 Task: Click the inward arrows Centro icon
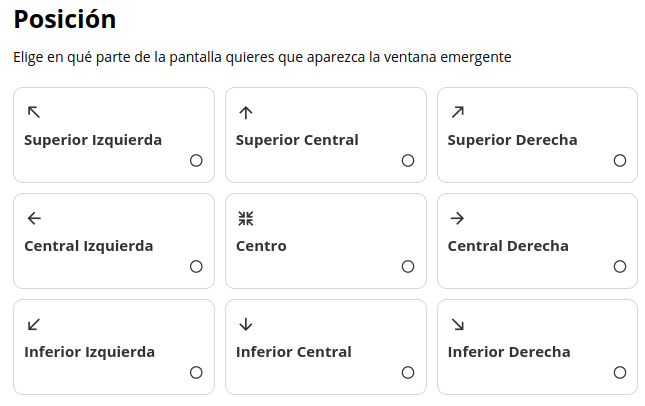246,218
